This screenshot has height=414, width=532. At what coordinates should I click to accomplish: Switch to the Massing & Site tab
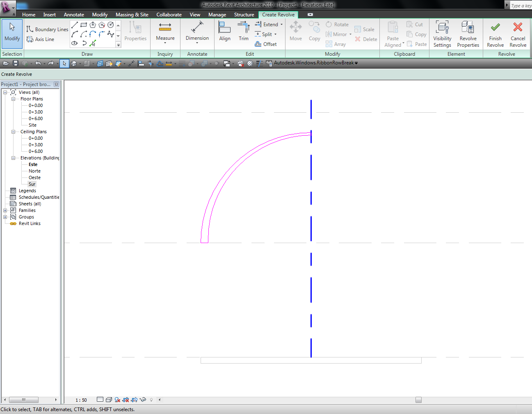[x=132, y=15]
